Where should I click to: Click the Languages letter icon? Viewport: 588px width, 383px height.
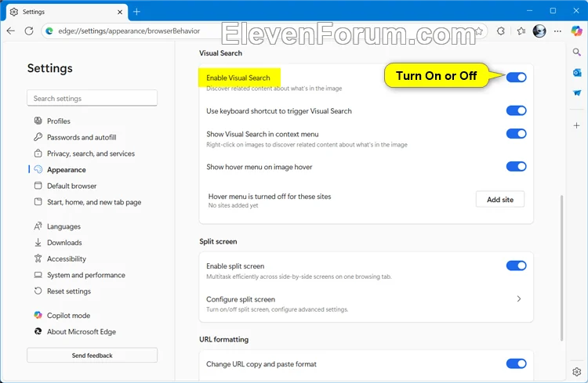[38, 226]
